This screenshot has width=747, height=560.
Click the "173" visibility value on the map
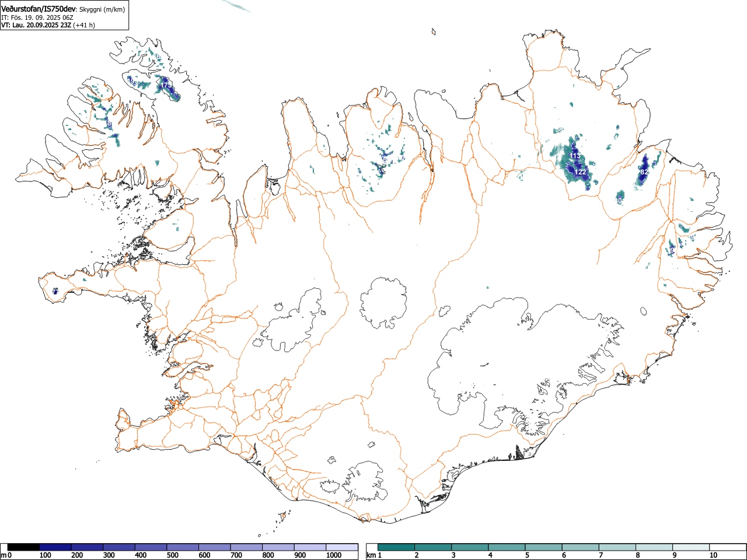166,86
